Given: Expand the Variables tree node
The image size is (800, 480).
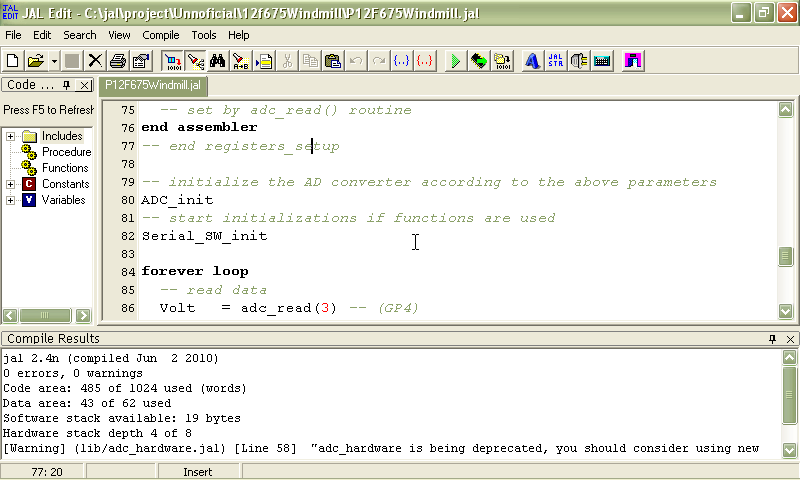Looking at the screenshot, I should point(10,200).
